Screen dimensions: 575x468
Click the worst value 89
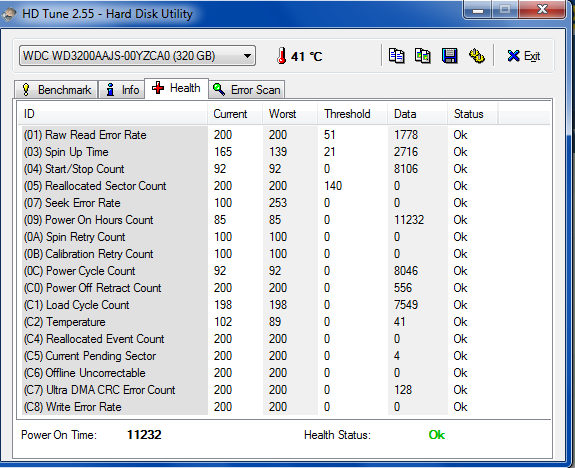(275, 322)
